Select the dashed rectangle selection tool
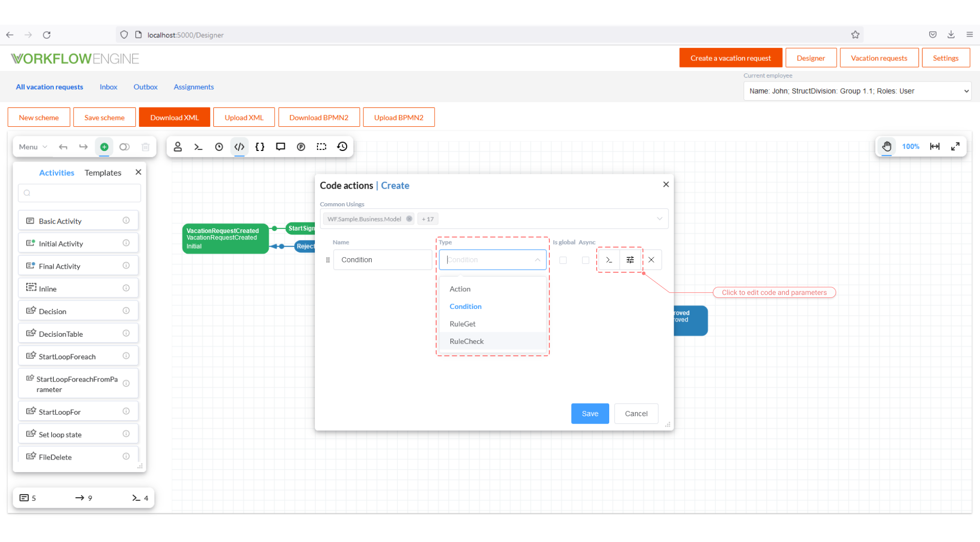 click(x=321, y=146)
